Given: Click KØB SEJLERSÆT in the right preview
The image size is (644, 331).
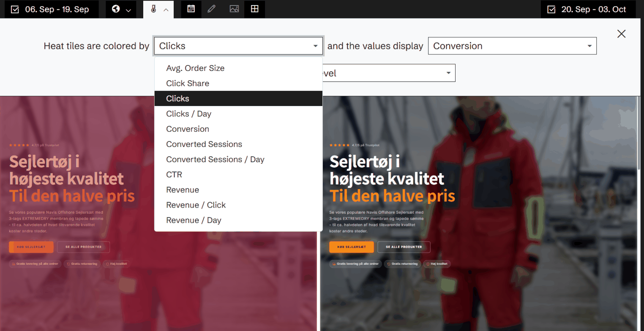Looking at the screenshot, I should coord(352,247).
